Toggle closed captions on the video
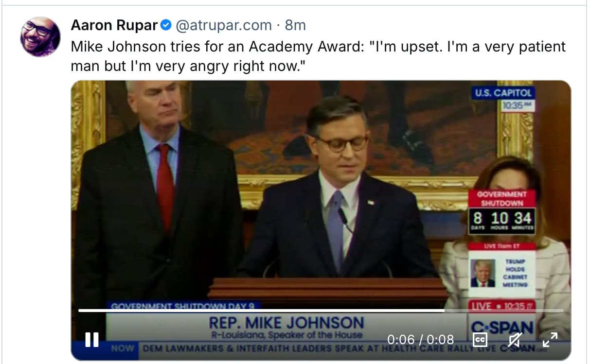 (480, 339)
